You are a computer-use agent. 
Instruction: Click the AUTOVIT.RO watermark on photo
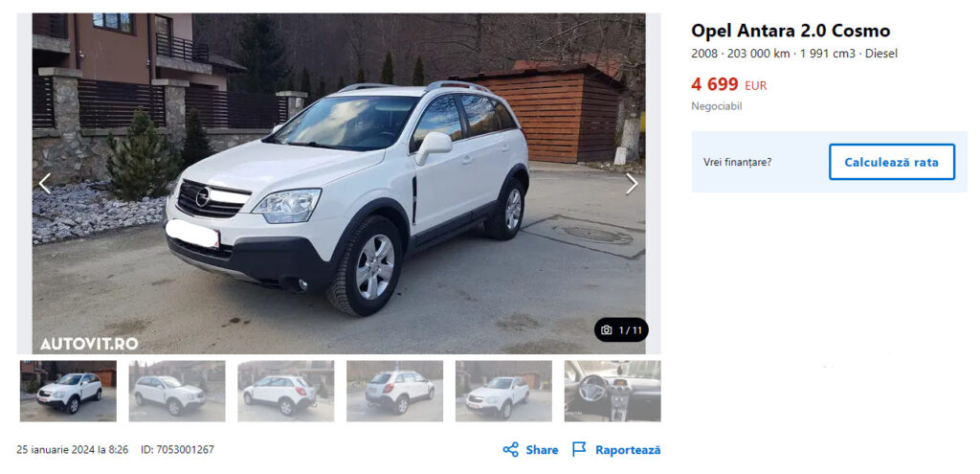(x=89, y=344)
